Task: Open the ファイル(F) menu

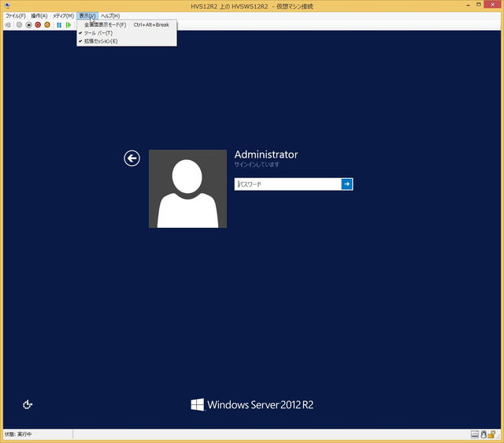Action: tap(16, 16)
